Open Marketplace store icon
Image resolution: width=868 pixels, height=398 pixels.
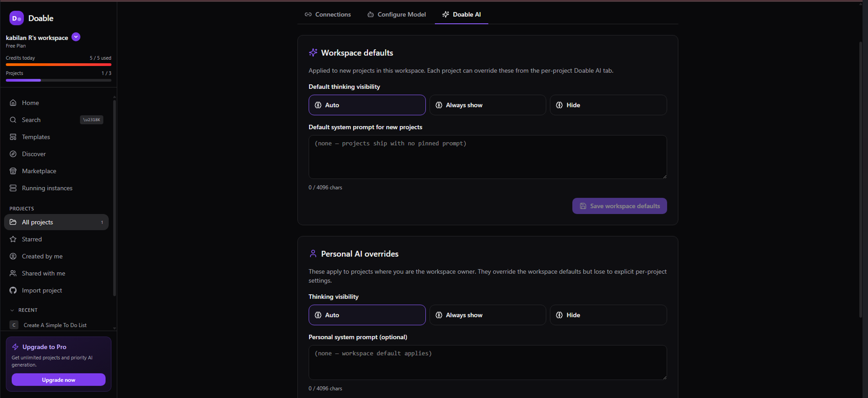(x=13, y=171)
